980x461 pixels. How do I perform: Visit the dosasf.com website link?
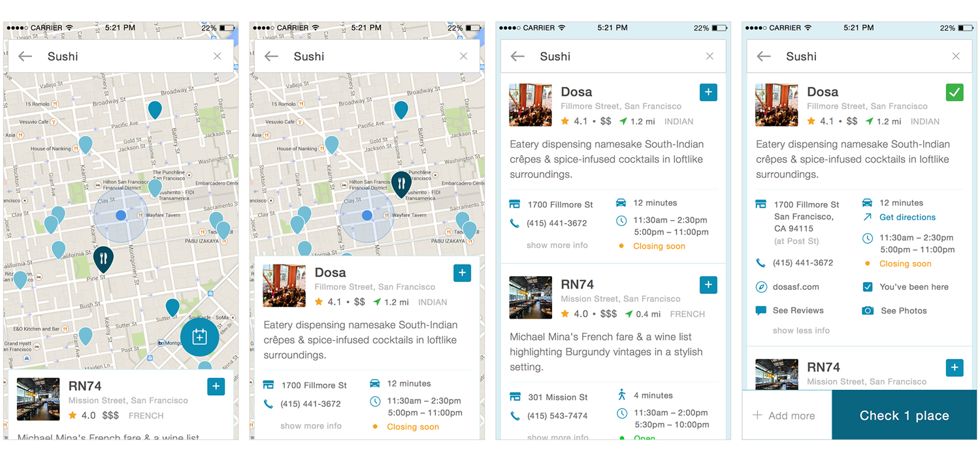click(796, 287)
